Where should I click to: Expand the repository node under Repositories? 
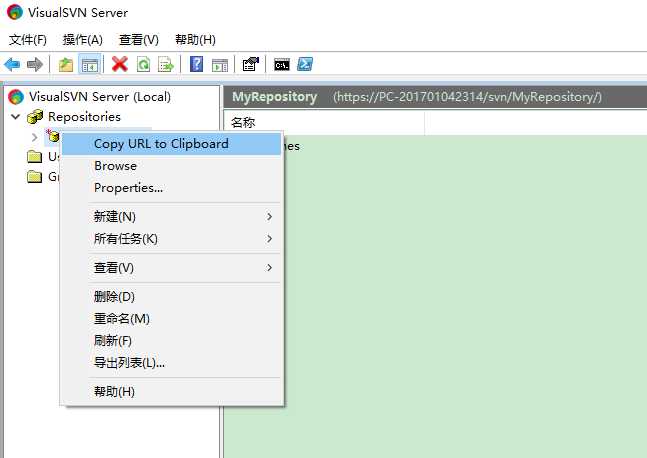click(x=35, y=137)
